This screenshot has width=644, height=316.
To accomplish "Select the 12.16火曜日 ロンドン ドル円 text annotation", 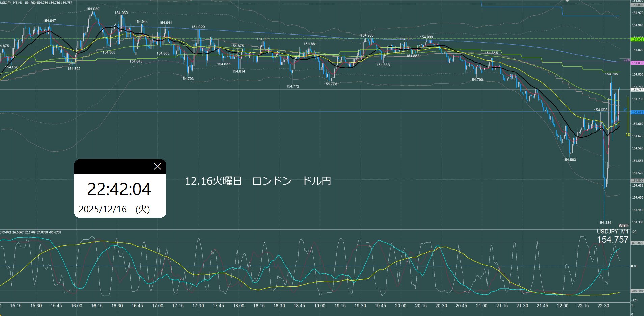I will [x=258, y=181].
